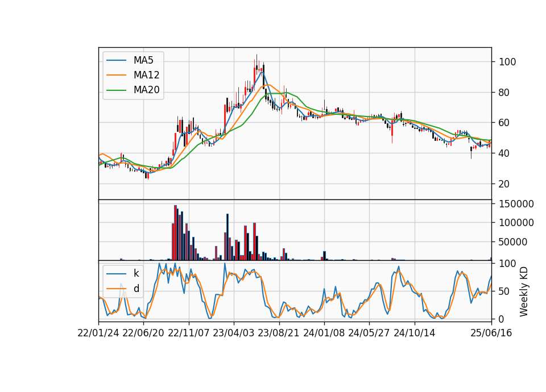This screenshot has height=392, width=546.
Task: Click the 24/05/27 date tick label
Action: 369,333
